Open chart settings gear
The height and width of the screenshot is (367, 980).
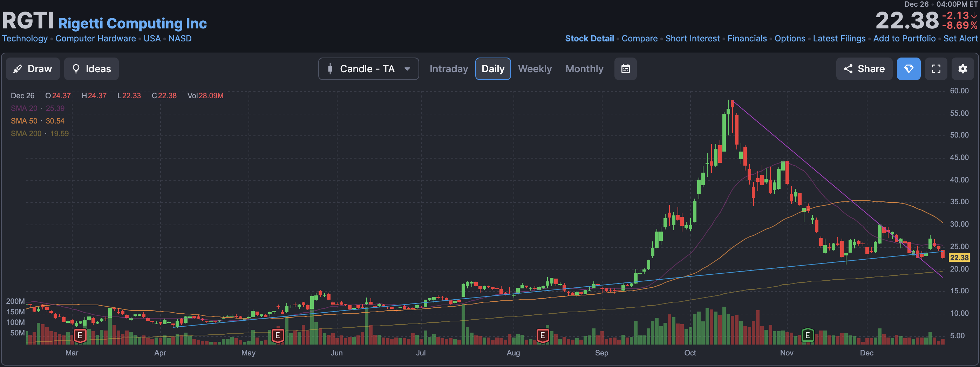(x=962, y=69)
